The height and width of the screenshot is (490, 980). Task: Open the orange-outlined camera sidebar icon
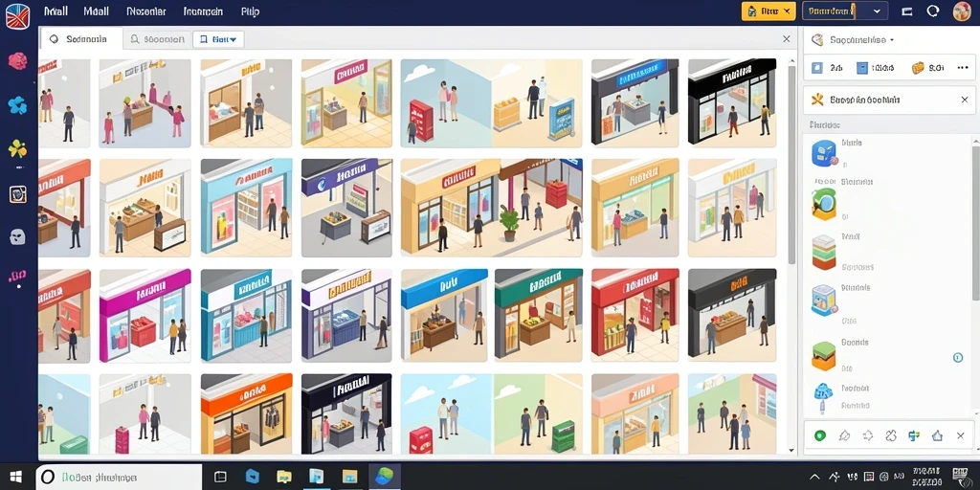17,194
